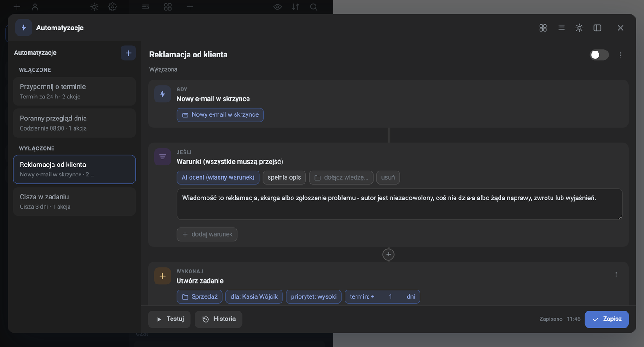644x347 pixels.
Task: Click the GDY trigger lightning icon
Action: [x=162, y=94]
